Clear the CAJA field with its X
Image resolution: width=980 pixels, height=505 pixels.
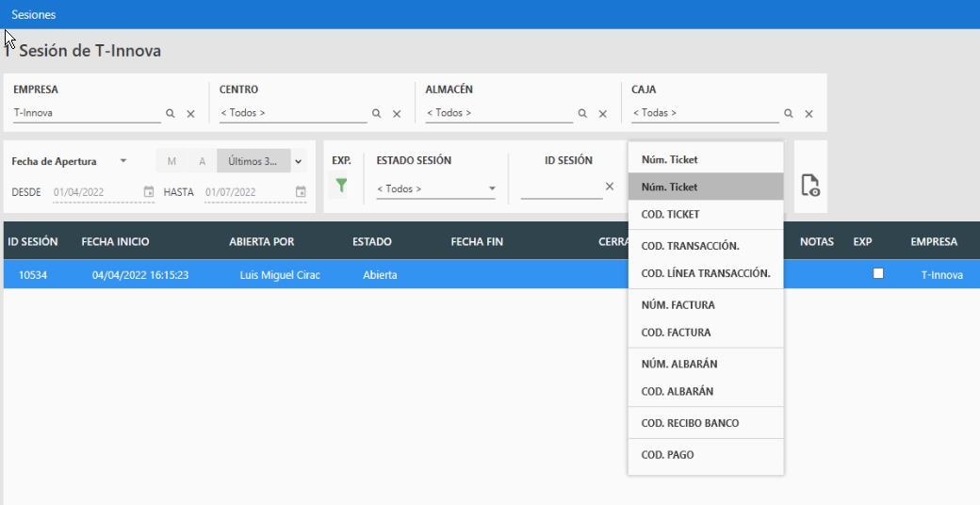[x=808, y=114]
